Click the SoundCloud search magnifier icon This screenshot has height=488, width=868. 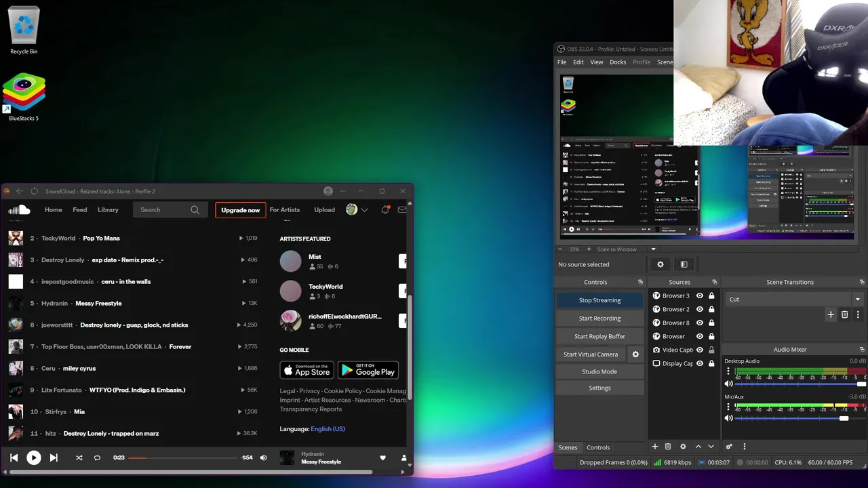[195, 210]
